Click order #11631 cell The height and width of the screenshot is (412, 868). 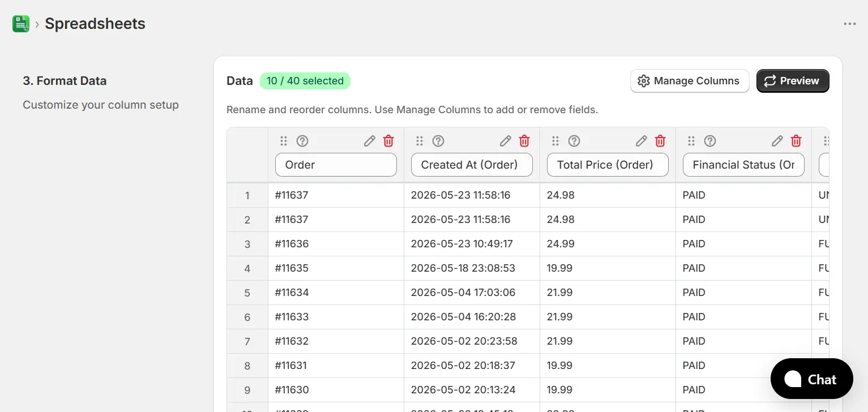coord(336,366)
